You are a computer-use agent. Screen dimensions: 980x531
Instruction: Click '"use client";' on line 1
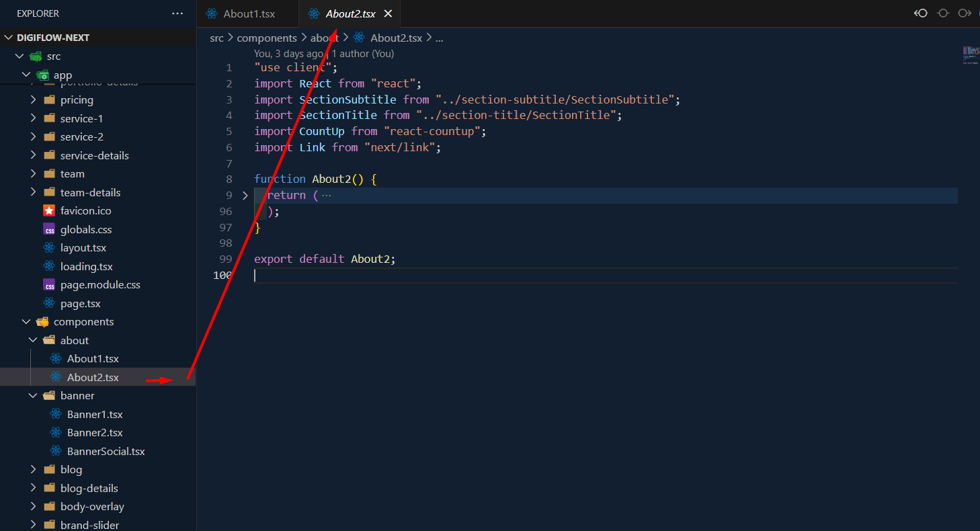coord(296,68)
